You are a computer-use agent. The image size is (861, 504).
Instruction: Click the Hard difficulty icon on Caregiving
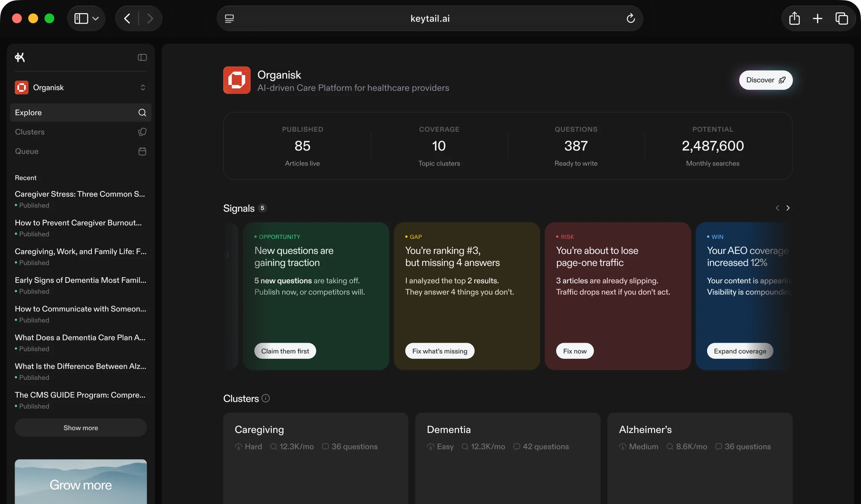coord(239,446)
